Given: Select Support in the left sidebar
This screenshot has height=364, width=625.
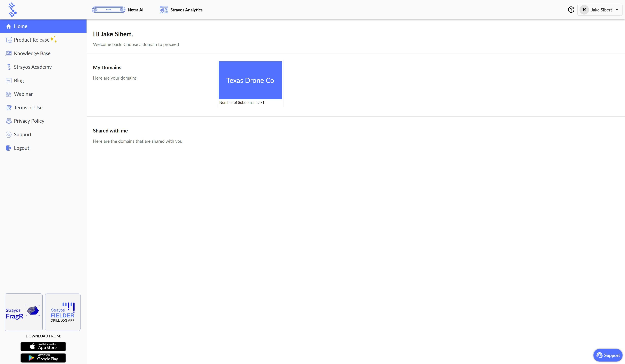Looking at the screenshot, I should (x=43, y=135).
